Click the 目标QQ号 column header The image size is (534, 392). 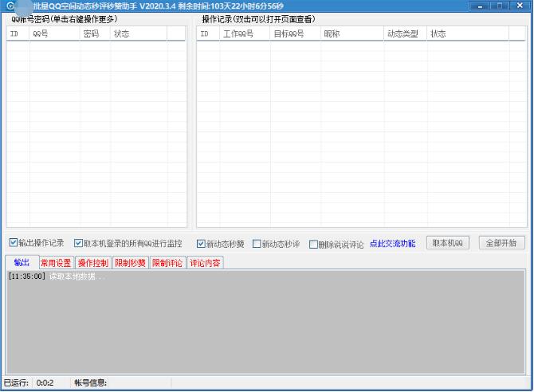coord(295,33)
